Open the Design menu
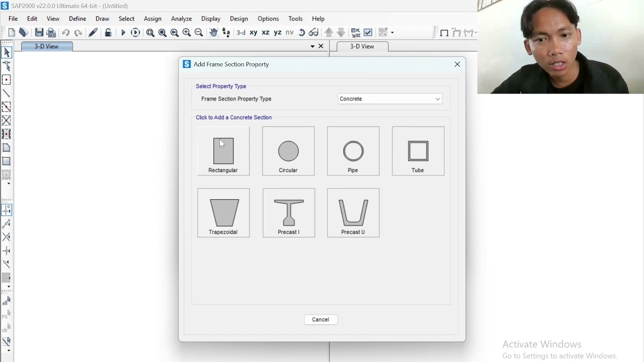 239,19
